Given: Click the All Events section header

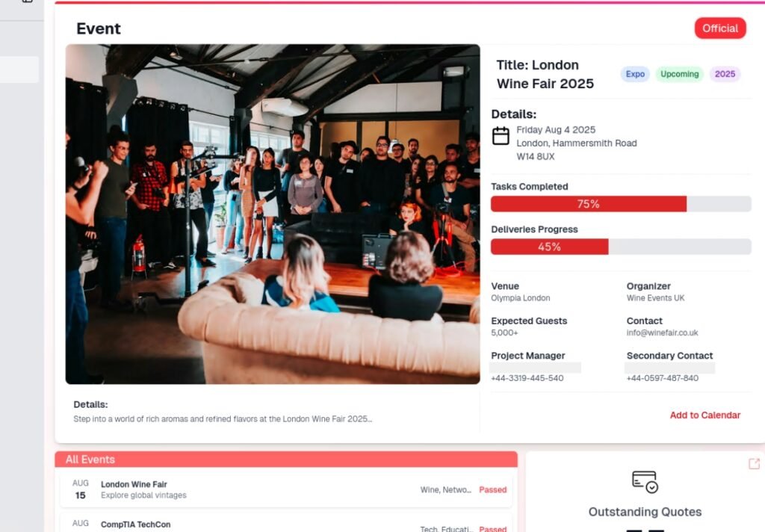Looking at the screenshot, I should click(x=286, y=460).
